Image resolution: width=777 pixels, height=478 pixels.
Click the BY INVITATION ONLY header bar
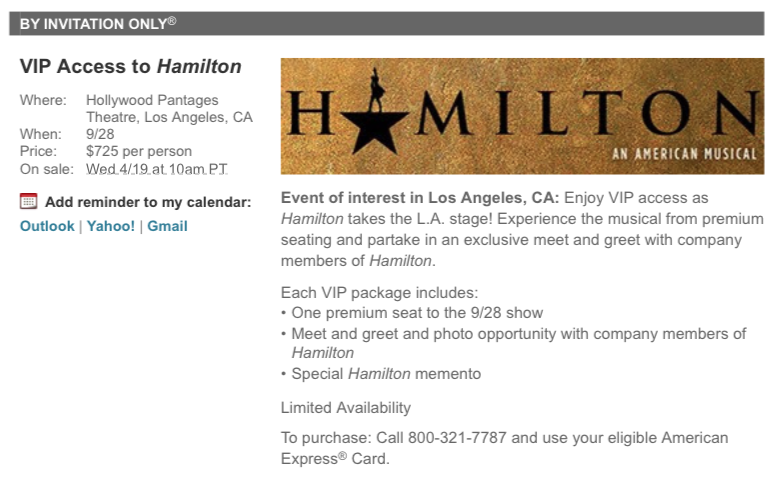(x=386, y=23)
